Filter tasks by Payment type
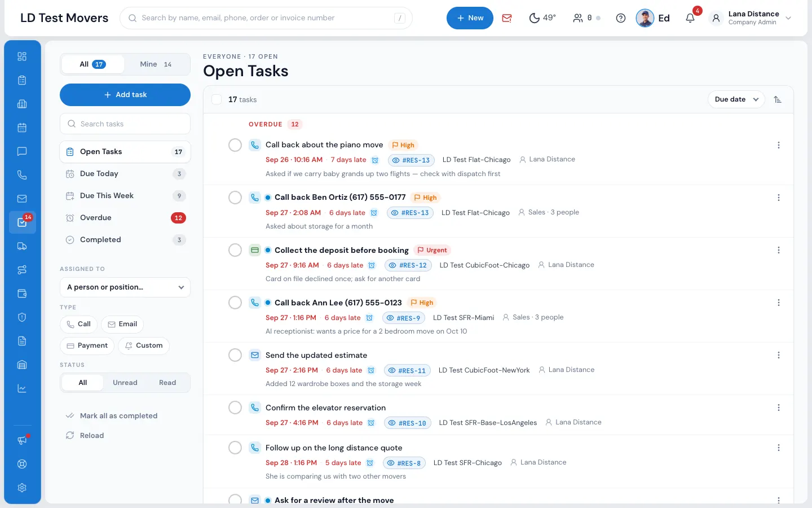This screenshot has height=508, width=812. click(x=87, y=345)
